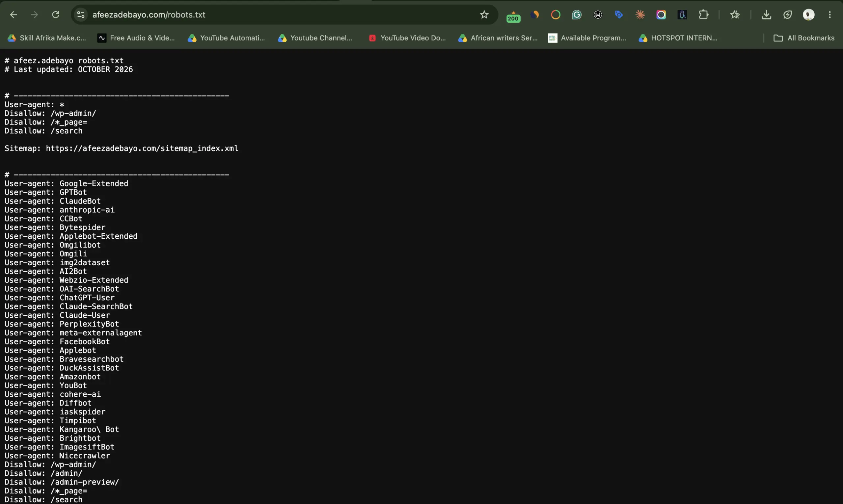The height and width of the screenshot is (504, 843).
Task: Click the 'User-agent: img2dataset' line
Action: 57,262
